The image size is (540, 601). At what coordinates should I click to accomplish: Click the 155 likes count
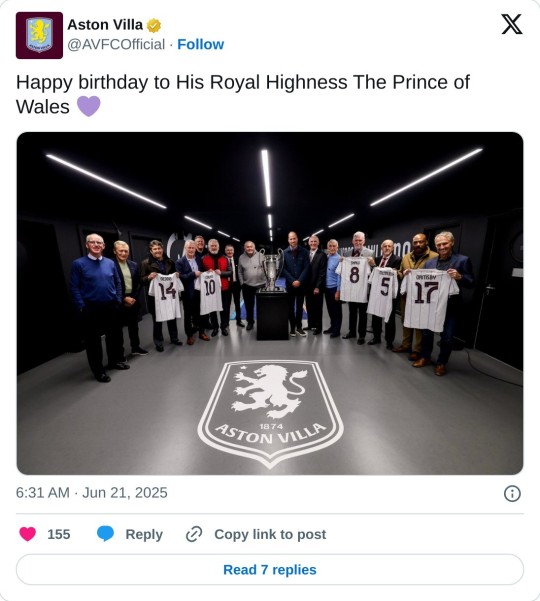click(59, 534)
